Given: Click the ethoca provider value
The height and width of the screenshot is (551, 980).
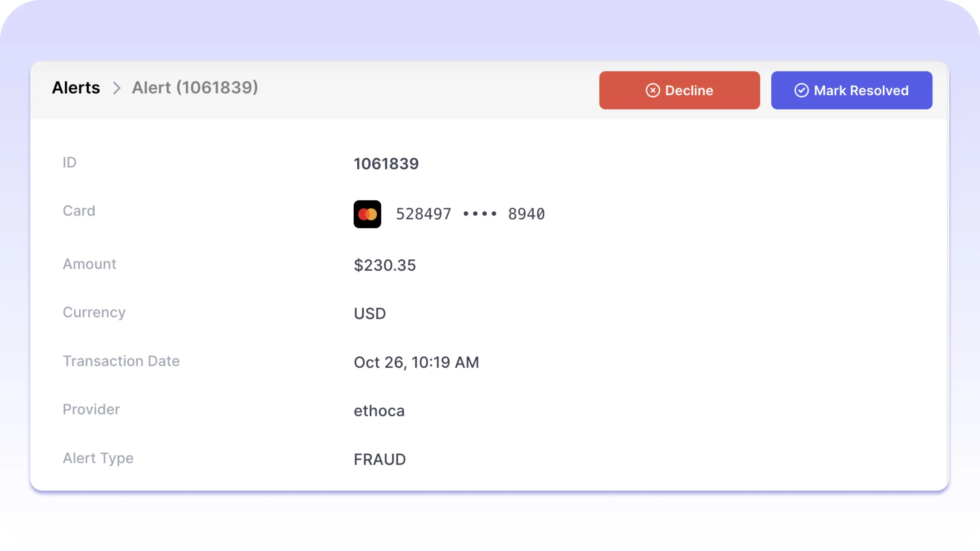Looking at the screenshot, I should (379, 411).
